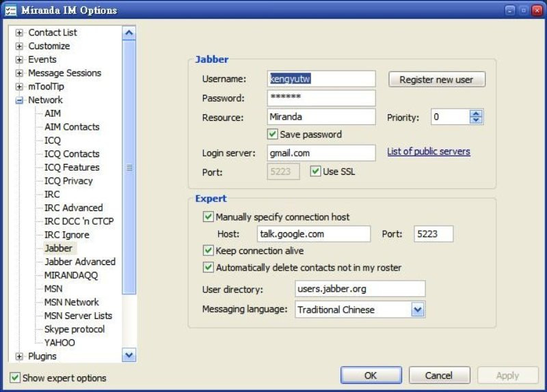This screenshot has width=547, height=392.
Task: Open MSN Network settings
Action: [72, 303]
